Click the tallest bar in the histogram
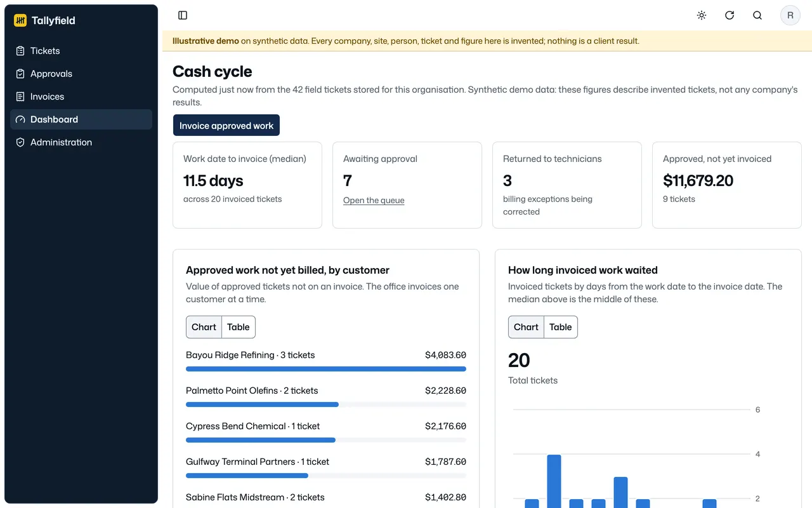 click(x=554, y=481)
